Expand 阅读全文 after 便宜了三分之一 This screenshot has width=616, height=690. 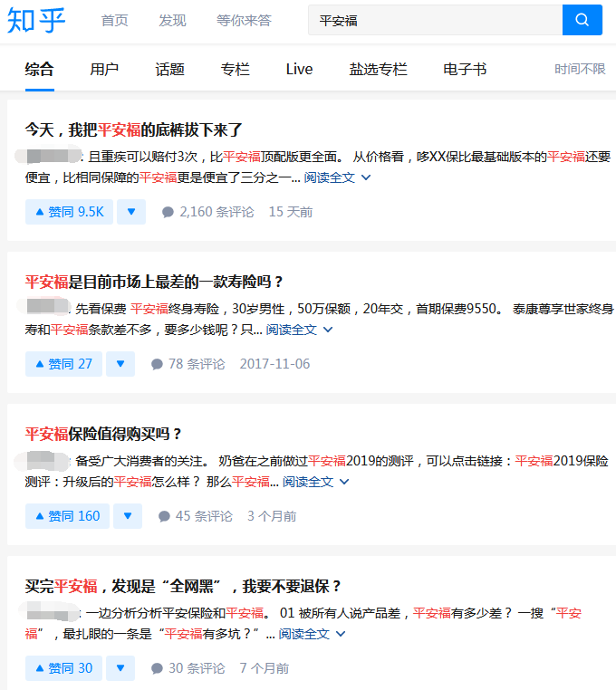click(x=337, y=177)
